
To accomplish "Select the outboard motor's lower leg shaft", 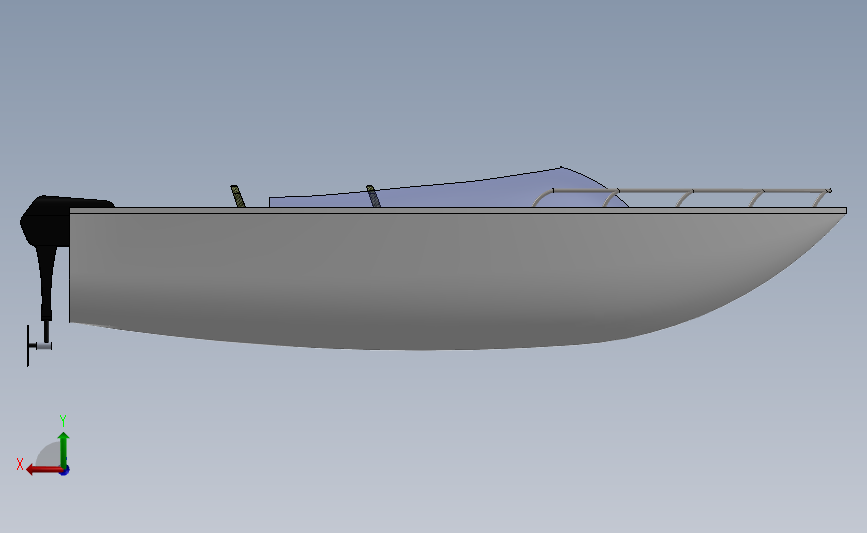I will coord(46,285).
